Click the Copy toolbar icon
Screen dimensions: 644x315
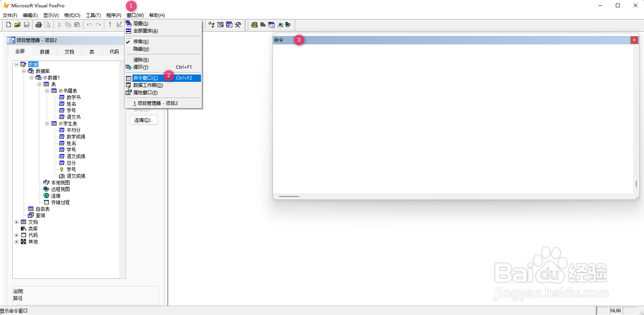[68, 25]
